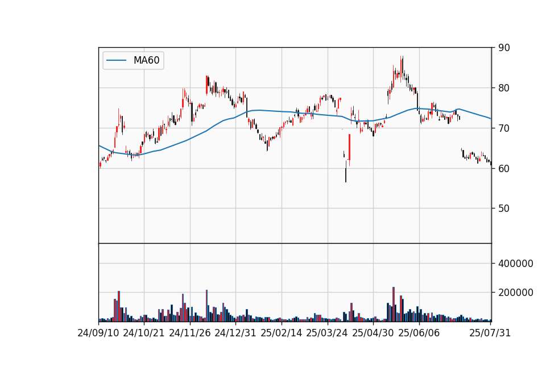This screenshot has height=392, width=546.
Task: Click the 24/12/31 date label
Action: click(235, 333)
